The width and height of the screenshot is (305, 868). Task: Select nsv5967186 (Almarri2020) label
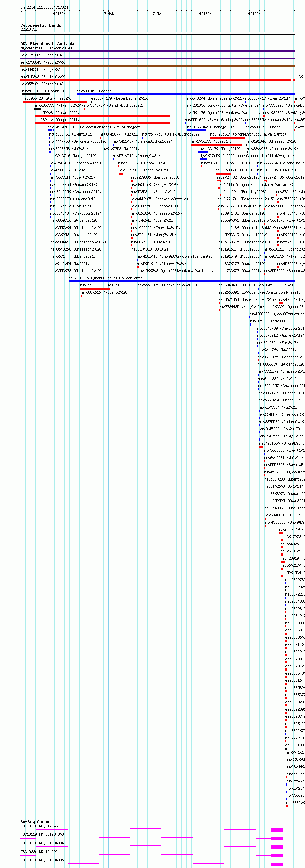226,163
